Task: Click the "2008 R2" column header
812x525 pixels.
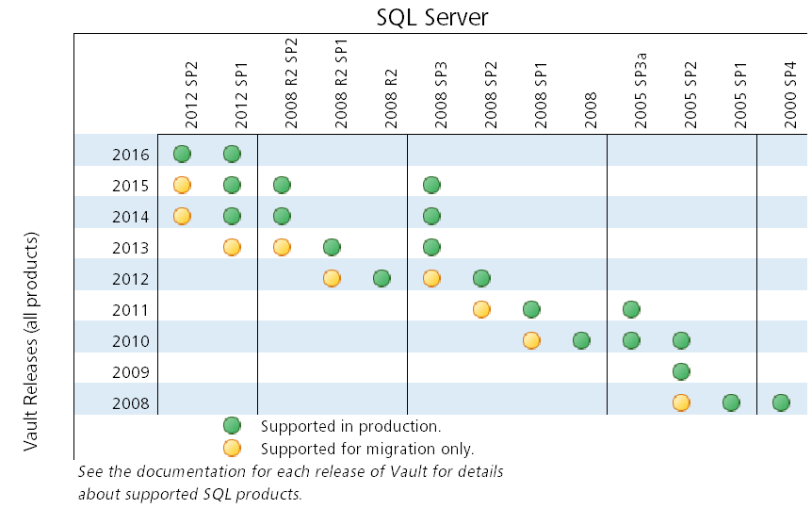Action: [x=391, y=98]
